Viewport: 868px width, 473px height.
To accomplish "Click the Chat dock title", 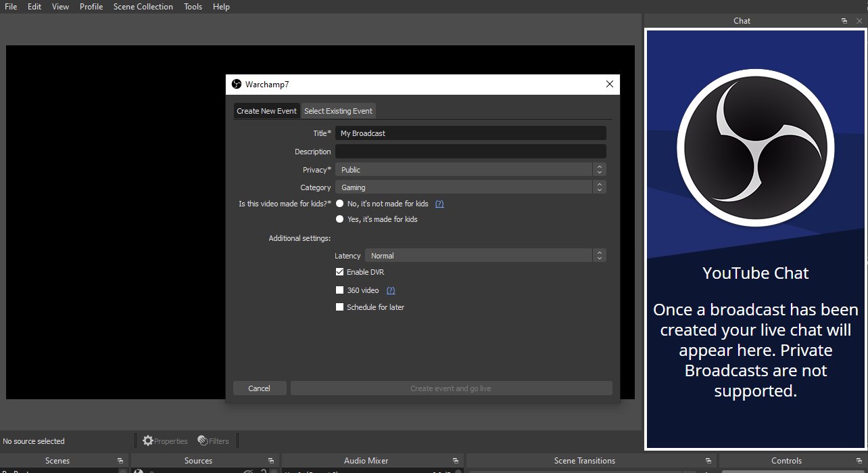I will (x=742, y=21).
